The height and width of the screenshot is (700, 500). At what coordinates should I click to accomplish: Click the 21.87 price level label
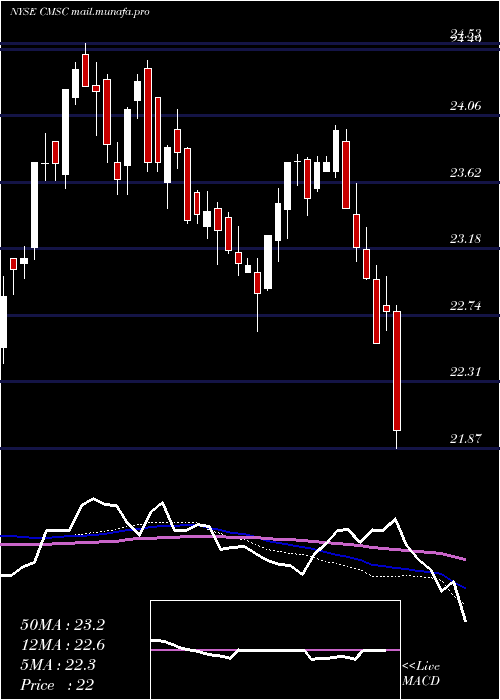pos(466,438)
